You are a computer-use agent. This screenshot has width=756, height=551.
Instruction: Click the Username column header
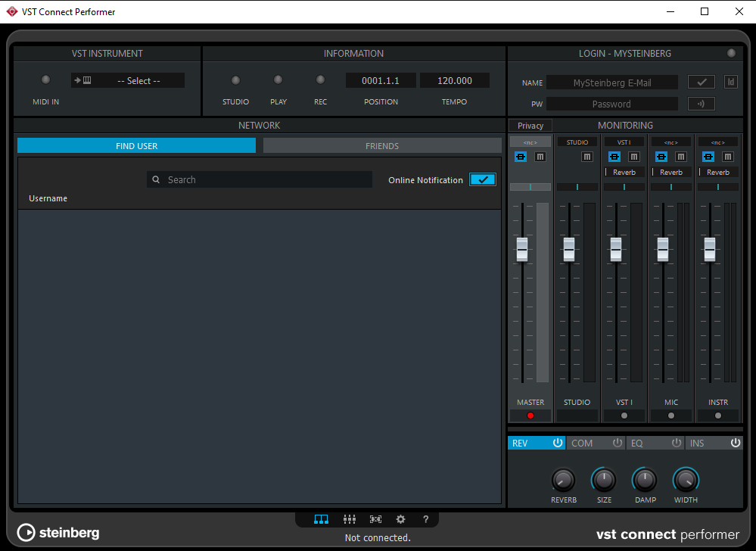[x=48, y=198]
